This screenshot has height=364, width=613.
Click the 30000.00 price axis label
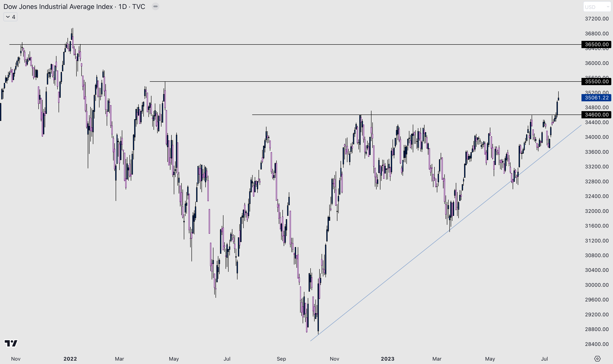tap(597, 285)
